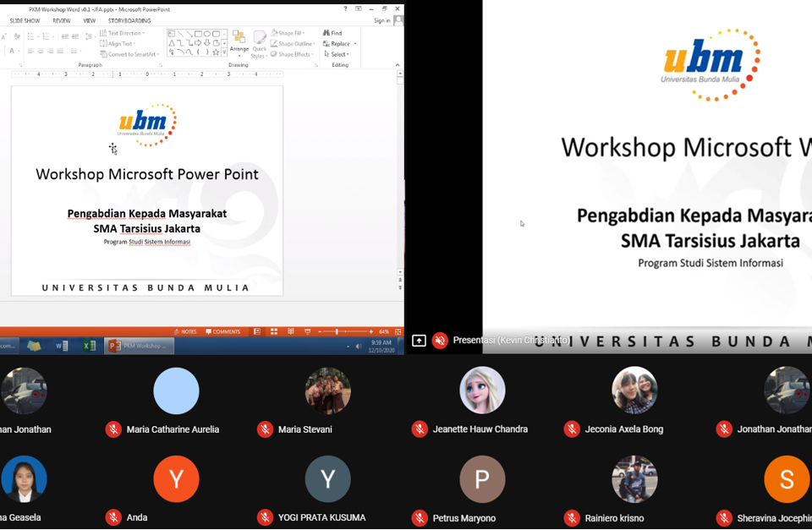
Task: Open the Align Text dropdown
Action: coord(118,44)
